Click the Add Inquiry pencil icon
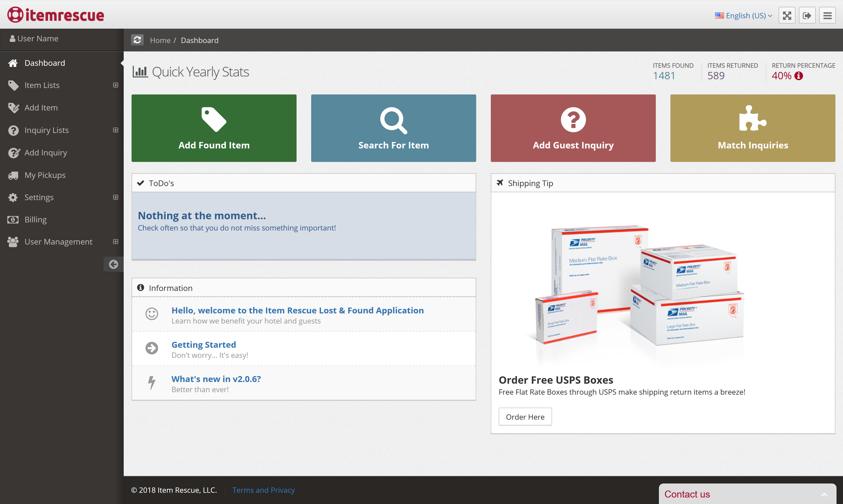This screenshot has height=504, width=843. (13, 153)
